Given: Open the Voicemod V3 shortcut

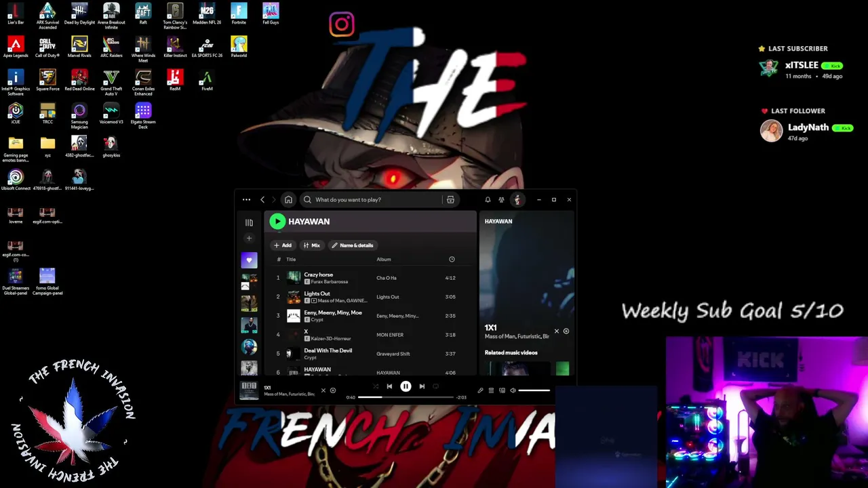Looking at the screenshot, I should point(111,113).
